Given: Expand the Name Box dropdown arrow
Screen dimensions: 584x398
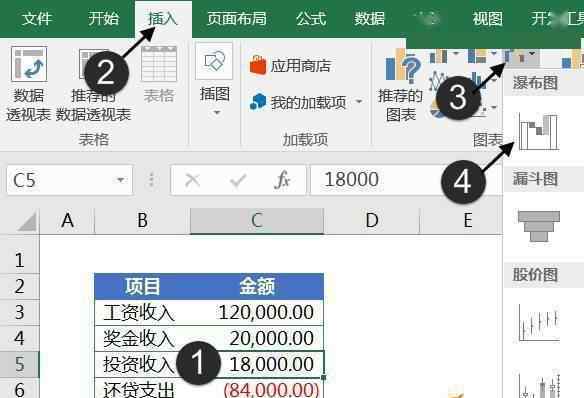Looking at the screenshot, I should (x=120, y=180).
